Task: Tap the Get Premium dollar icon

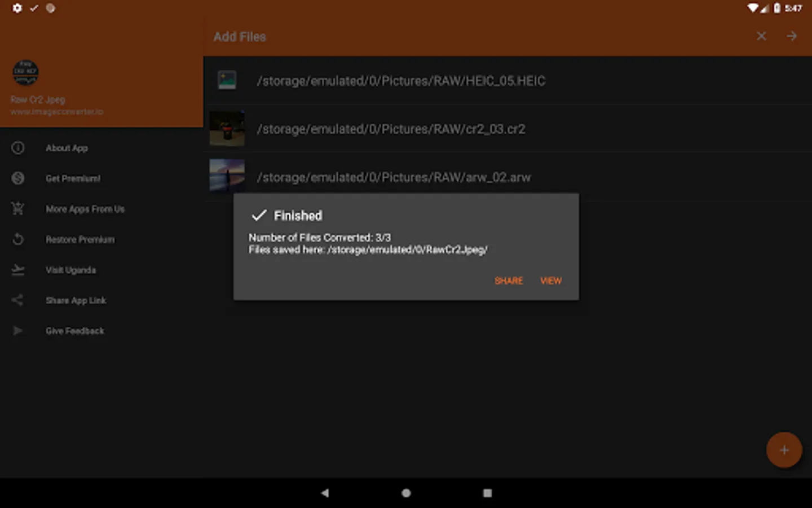Action: pos(18,178)
